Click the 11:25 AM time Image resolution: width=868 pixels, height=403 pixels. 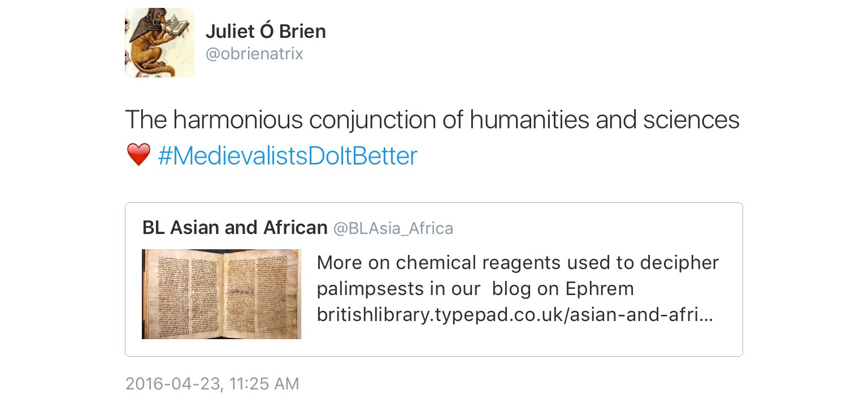pos(264,384)
